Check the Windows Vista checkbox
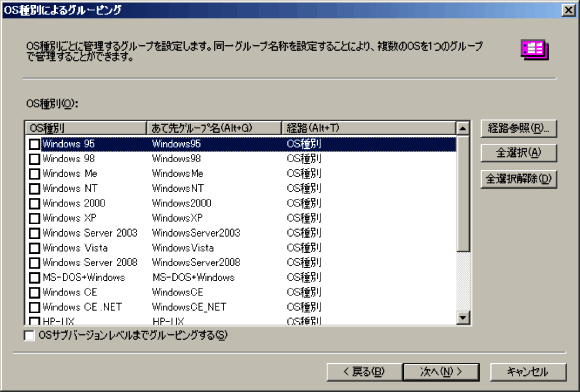 tap(34, 248)
